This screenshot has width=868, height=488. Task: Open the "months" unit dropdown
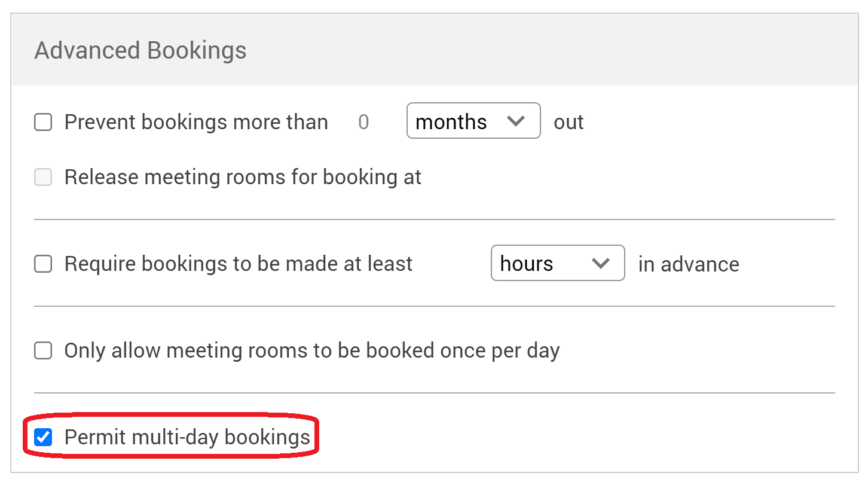point(473,121)
